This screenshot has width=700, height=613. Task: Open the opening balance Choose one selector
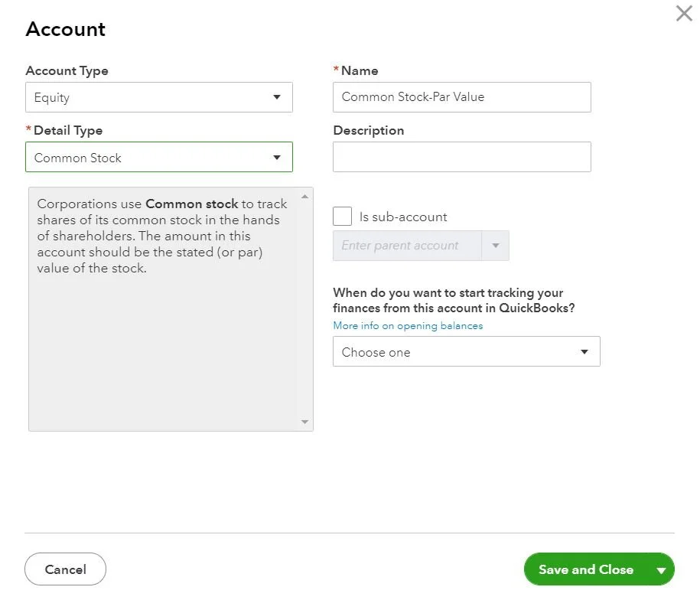click(x=466, y=351)
